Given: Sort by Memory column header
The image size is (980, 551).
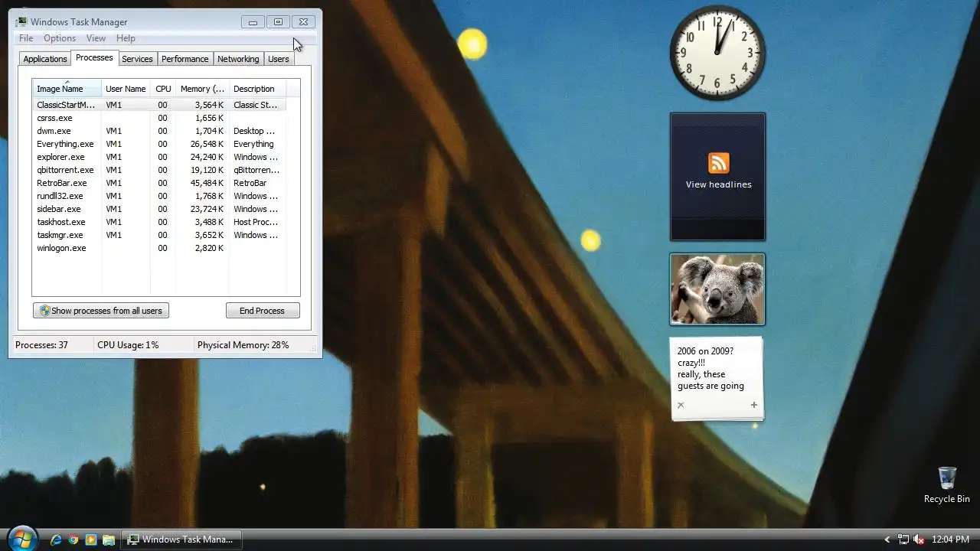Looking at the screenshot, I should [202, 89].
